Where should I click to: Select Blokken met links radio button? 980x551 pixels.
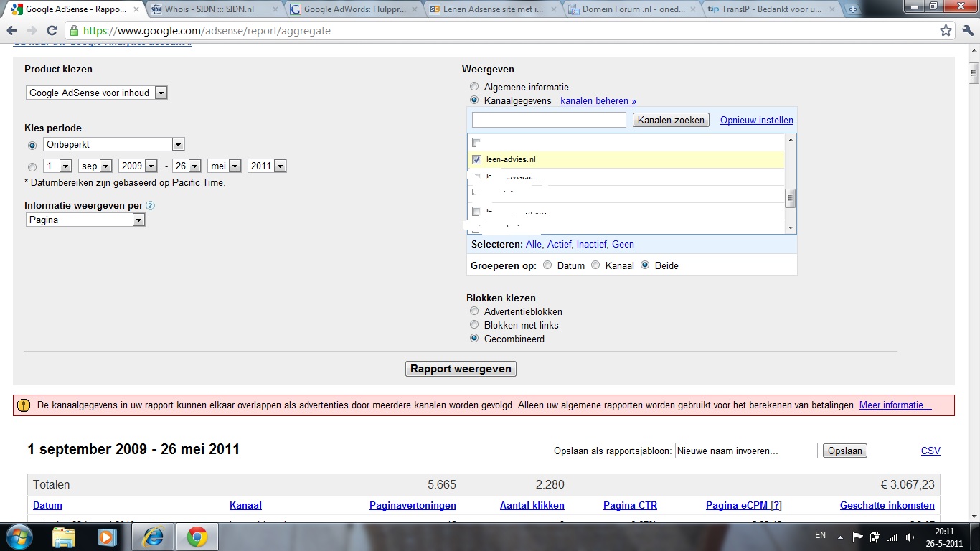(x=474, y=325)
